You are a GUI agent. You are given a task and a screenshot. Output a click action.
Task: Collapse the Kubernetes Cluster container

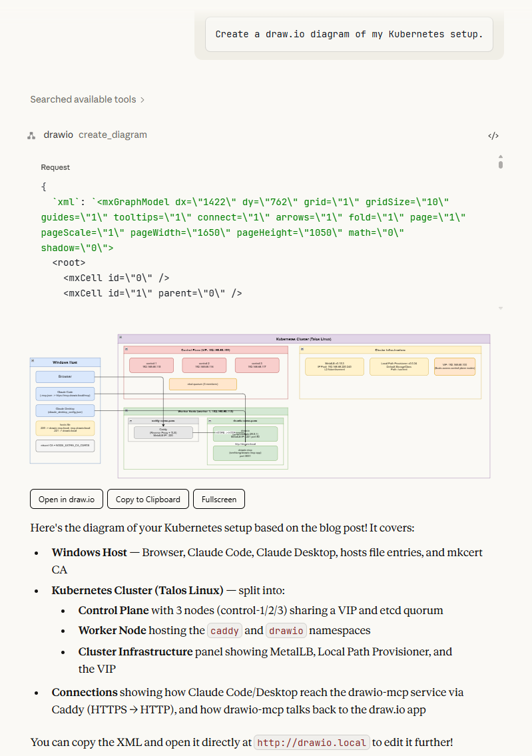(x=121, y=338)
